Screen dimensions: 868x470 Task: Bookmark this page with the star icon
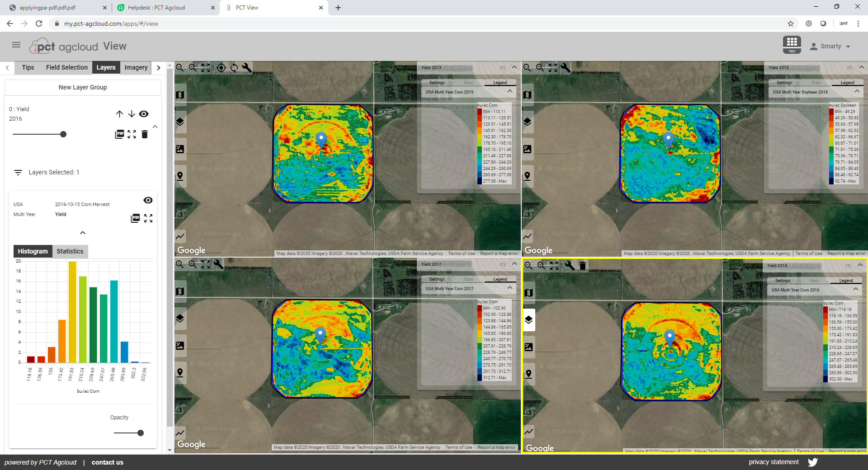791,23
